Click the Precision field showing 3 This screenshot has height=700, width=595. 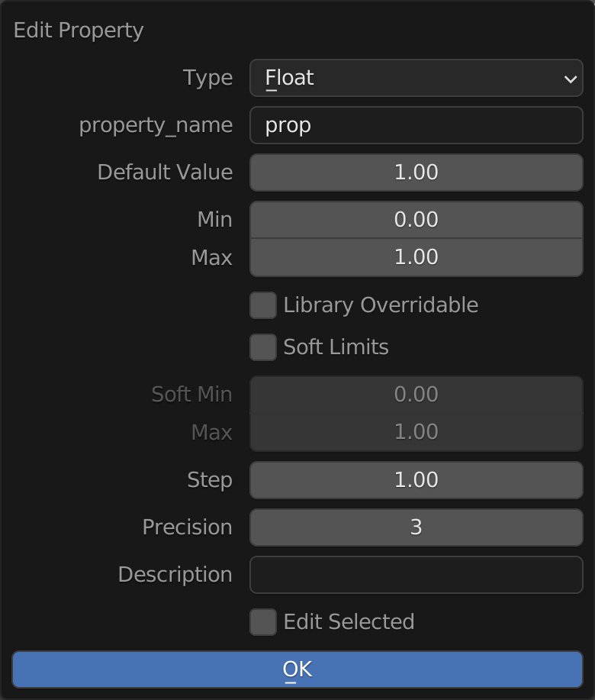click(x=416, y=527)
